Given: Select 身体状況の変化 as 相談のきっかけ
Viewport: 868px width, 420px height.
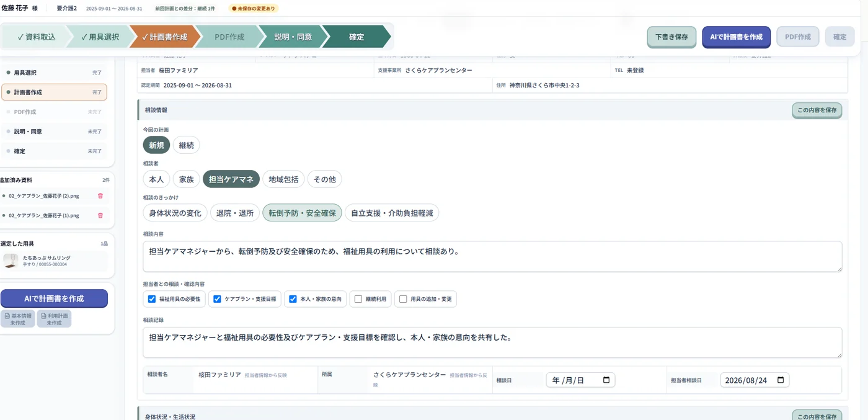Looking at the screenshot, I should pos(175,213).
